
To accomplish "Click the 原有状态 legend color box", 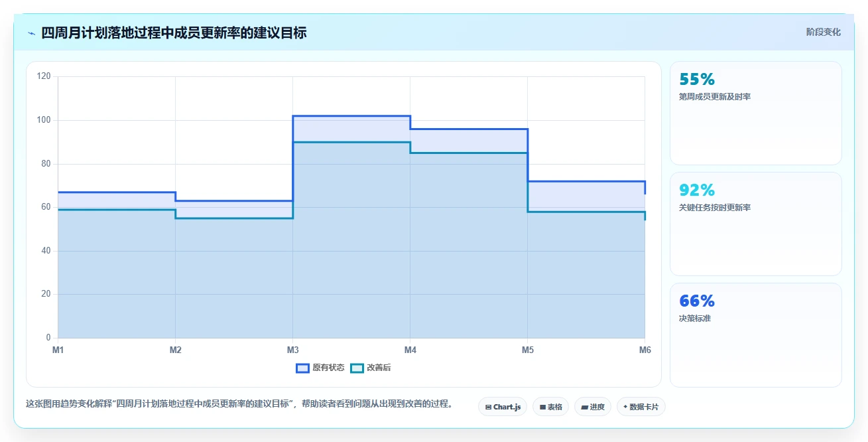I will point(302,368).
